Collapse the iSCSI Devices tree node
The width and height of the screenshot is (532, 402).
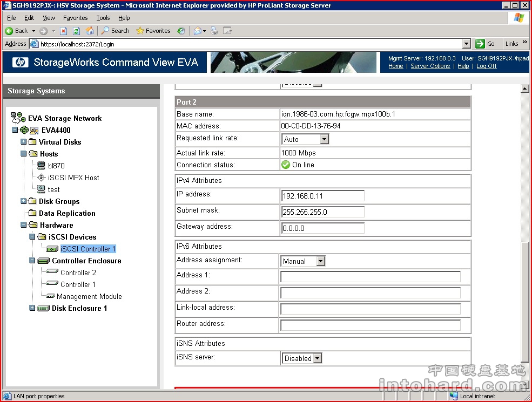tap(32, 236)
